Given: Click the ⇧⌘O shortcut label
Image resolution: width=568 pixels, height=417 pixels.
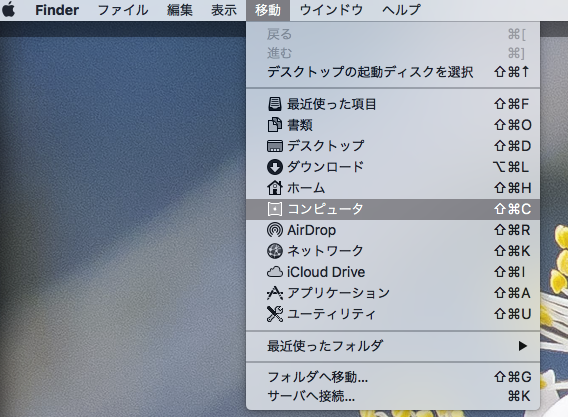Looking at the screenshot, I should [x=512, y=125].
